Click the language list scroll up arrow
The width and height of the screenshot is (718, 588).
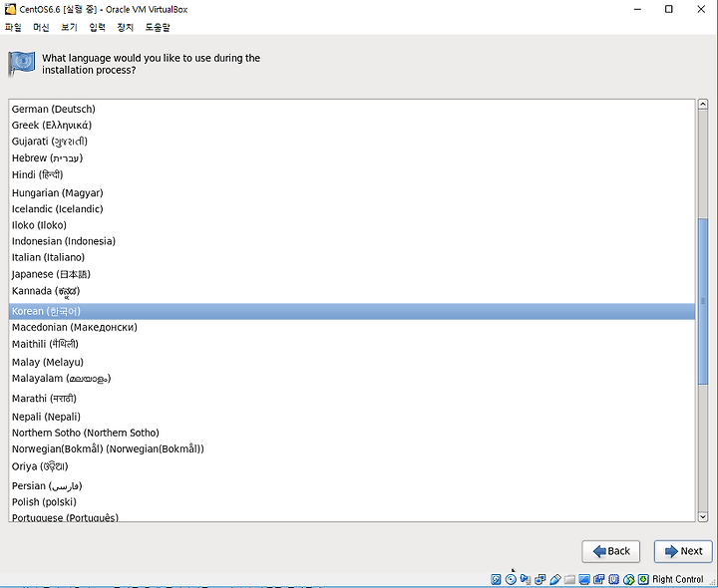pos(703,105)
